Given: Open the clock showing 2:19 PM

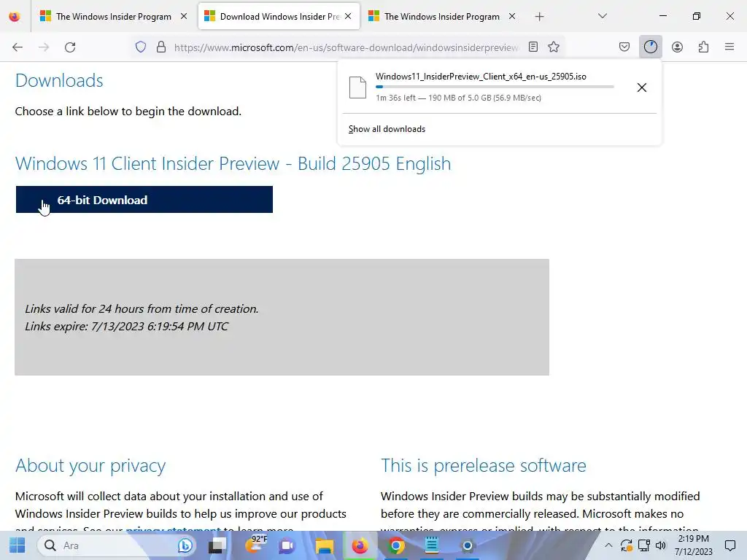Looking at the screenshot, I should (694, 545).
